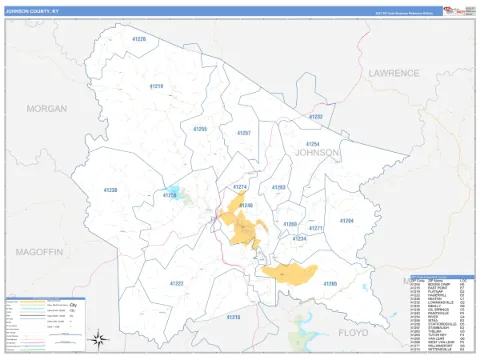
Task: Click the 41256 ZIP code label
Action: [169, 195]
